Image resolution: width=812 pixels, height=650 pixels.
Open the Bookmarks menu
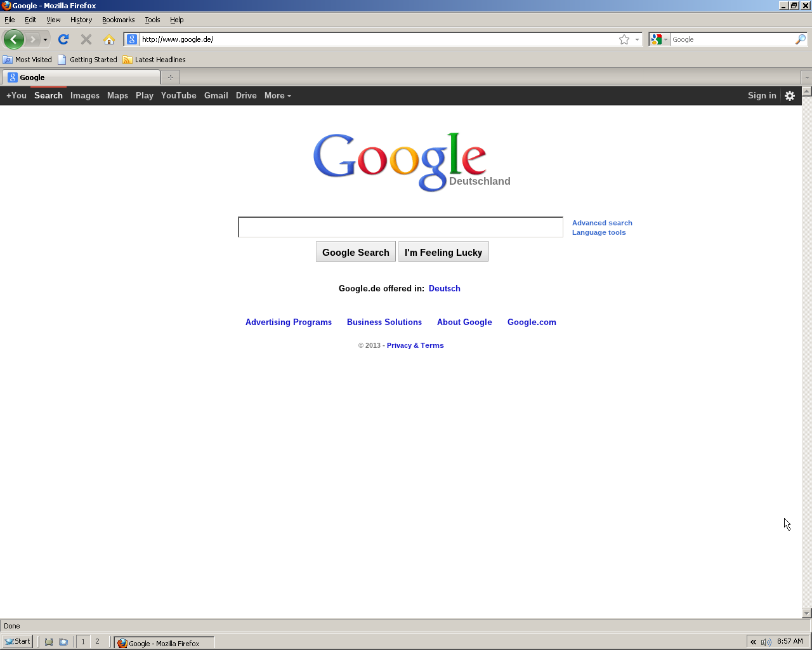118,20
